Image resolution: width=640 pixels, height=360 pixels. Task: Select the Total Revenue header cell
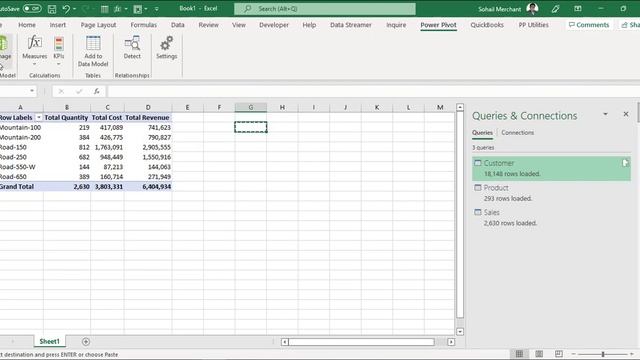(x=148, y=118)
